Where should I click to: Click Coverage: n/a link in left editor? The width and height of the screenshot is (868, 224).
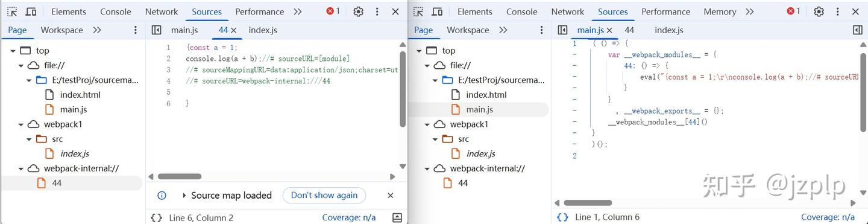point(348,217)
